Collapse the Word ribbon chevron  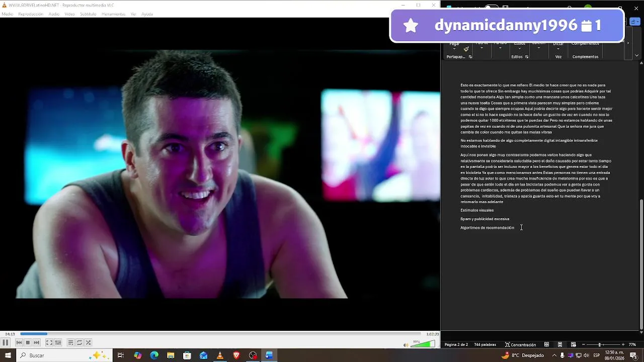tap(637, 55)
